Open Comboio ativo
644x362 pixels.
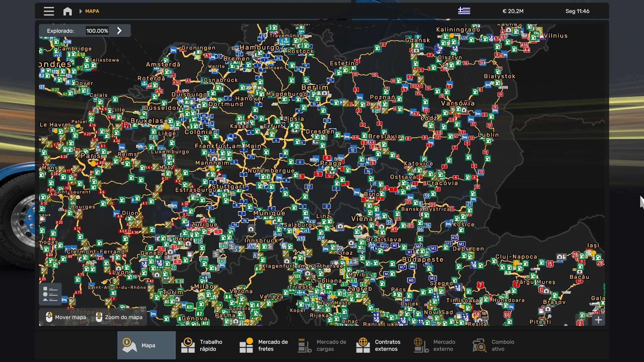coord(493,345)
